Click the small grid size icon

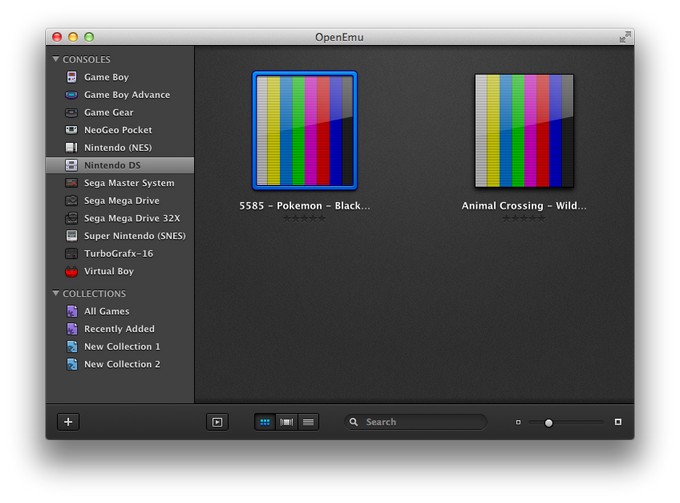click(518, 422)
